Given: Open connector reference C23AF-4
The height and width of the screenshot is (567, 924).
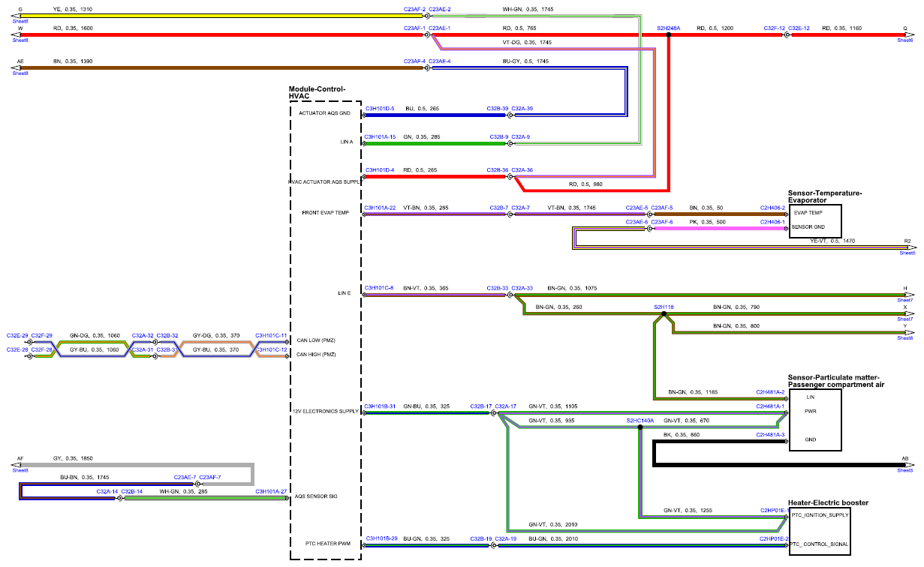Looking at the screenshot, I should (x=414, y=61).
